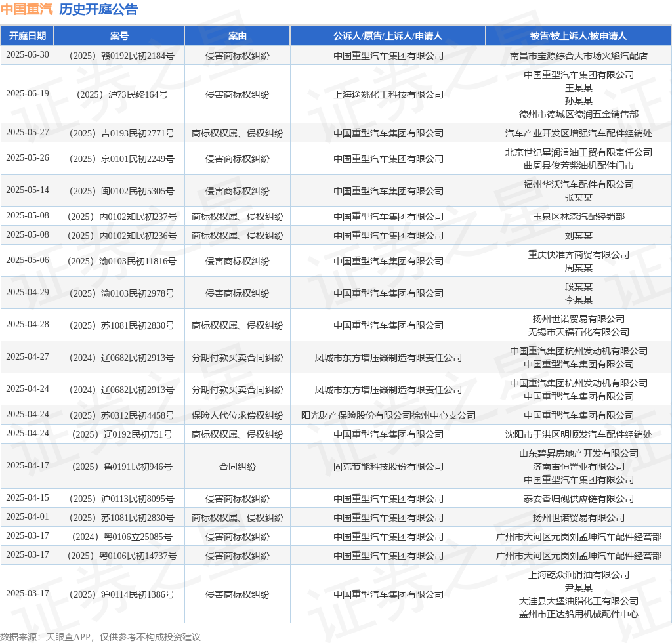
Task: Select case number 沪73民终164号
Action: click(121, 94)
